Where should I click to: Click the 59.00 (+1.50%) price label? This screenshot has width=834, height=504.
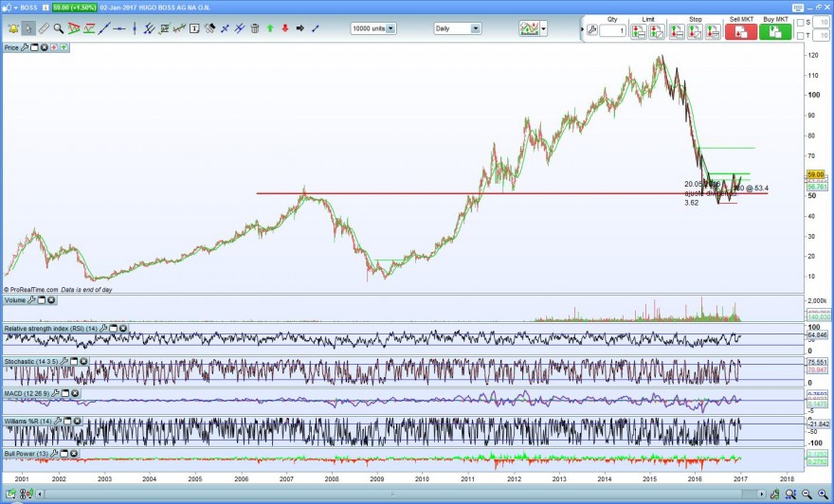[75, 8]
